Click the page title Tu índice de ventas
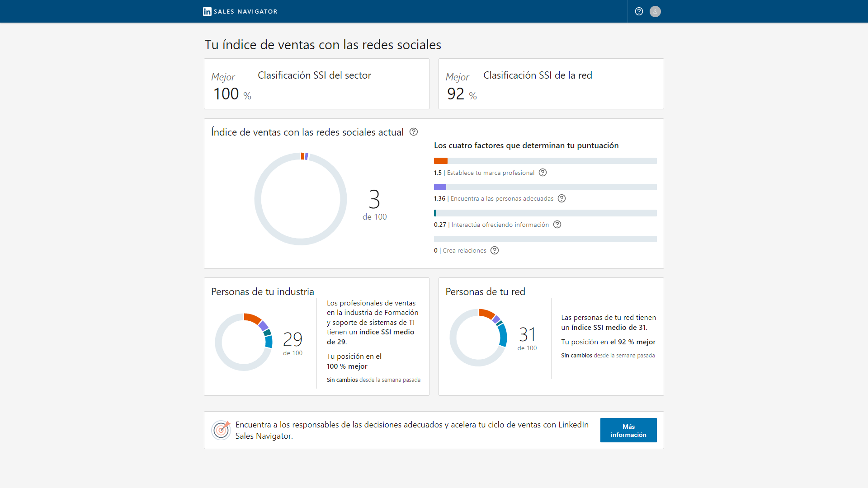This screenshot has width=868, height=488. [x=323, y=45]
